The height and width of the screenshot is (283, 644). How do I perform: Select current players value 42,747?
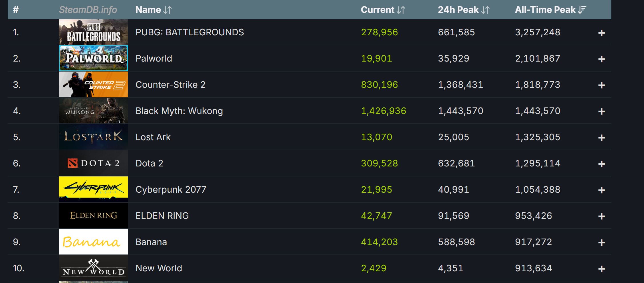coord(376,216)
